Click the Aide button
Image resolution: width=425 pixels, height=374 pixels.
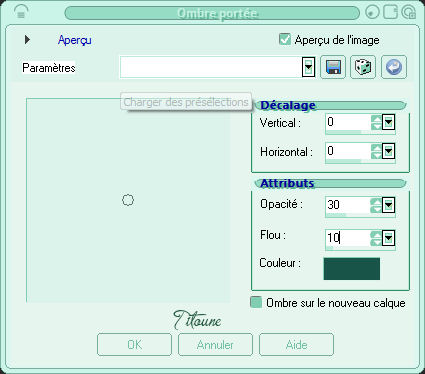pos(296,345)
